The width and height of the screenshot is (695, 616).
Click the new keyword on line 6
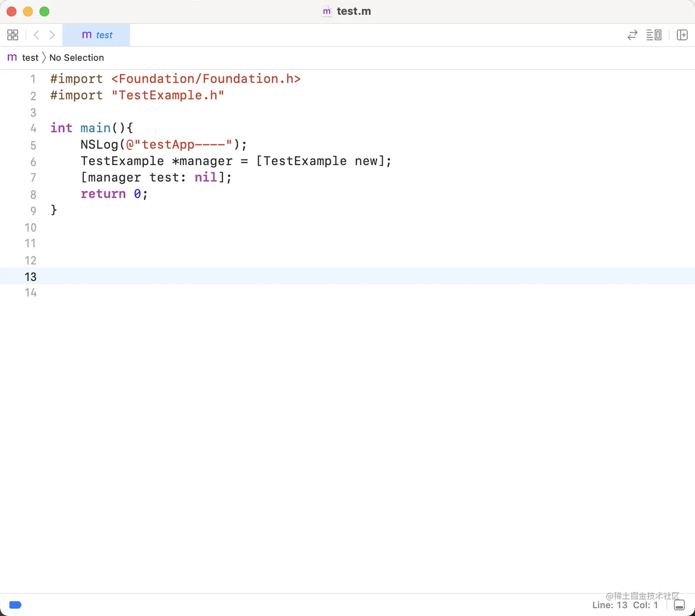tap(366, 161)
